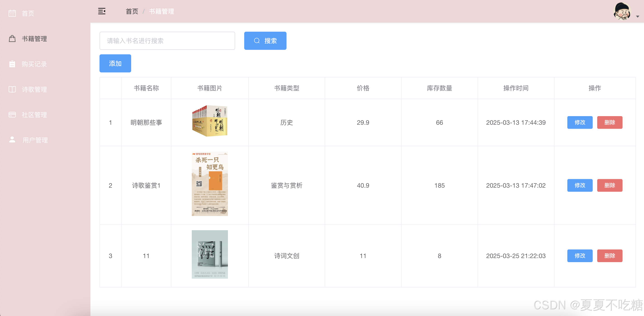Viewport: 644px width, 316px height.
Task: Click the user avatar picture
Action: (622, 12)
